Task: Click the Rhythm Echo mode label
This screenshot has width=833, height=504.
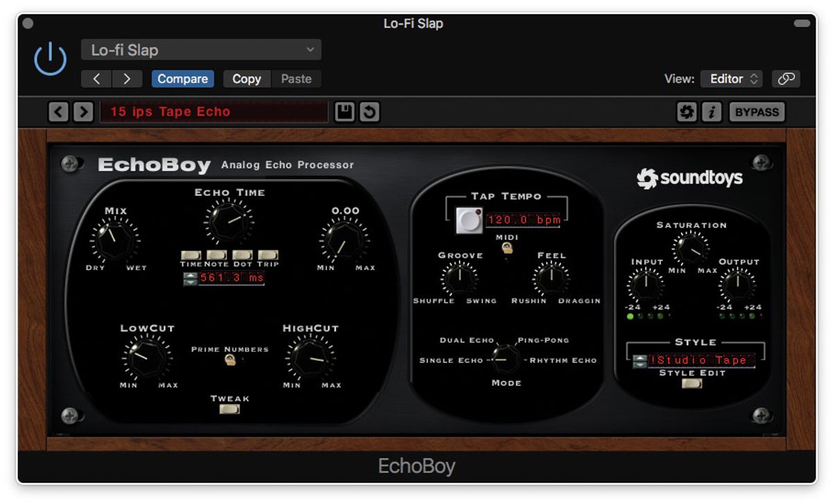Action: click(x=562, y=360)
